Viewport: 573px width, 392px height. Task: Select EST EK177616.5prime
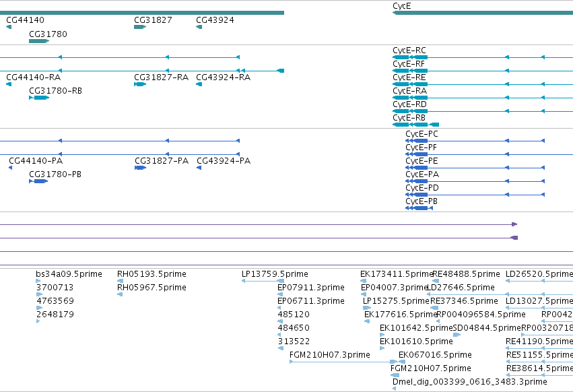[x=401, y=315]
